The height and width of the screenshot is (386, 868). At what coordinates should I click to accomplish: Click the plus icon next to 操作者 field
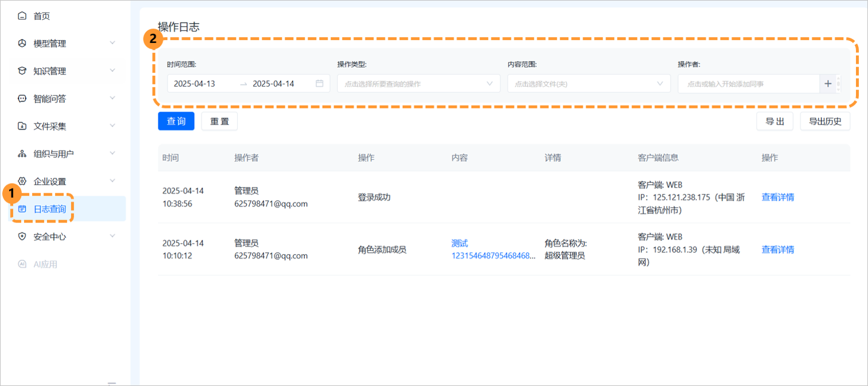click(828, 83)
